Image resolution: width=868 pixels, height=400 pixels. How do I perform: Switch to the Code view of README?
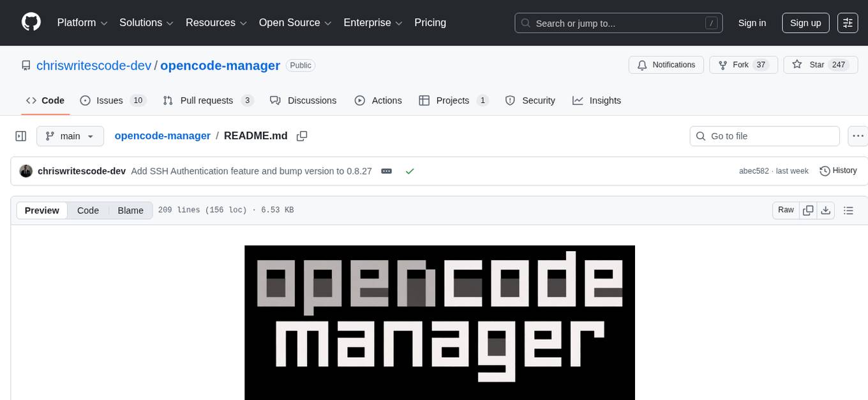(x=88, y=210)
